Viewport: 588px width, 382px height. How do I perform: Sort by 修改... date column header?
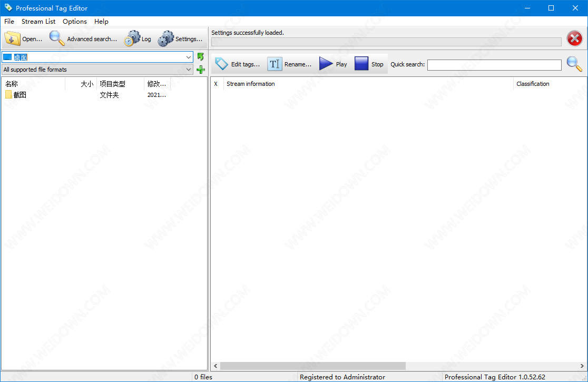click(157, 84)
